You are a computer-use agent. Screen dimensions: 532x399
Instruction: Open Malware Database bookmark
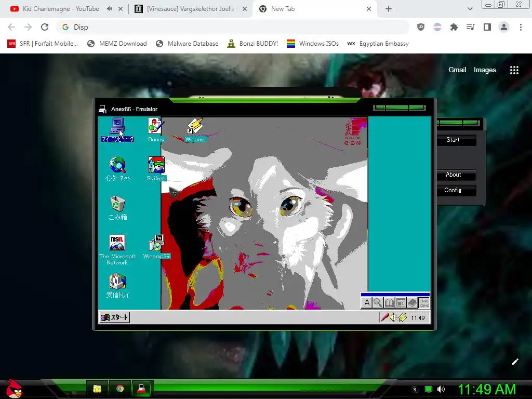point(187,44)
